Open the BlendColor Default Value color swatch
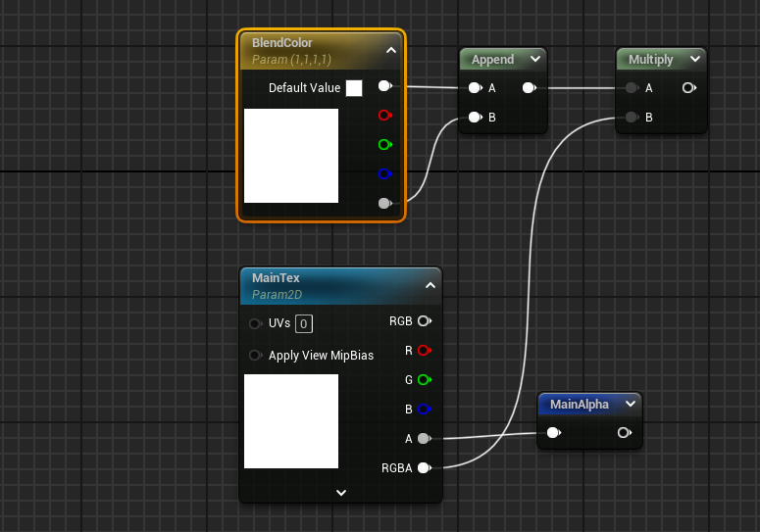The height and width of the screenshot is (532, 760). 354,88
